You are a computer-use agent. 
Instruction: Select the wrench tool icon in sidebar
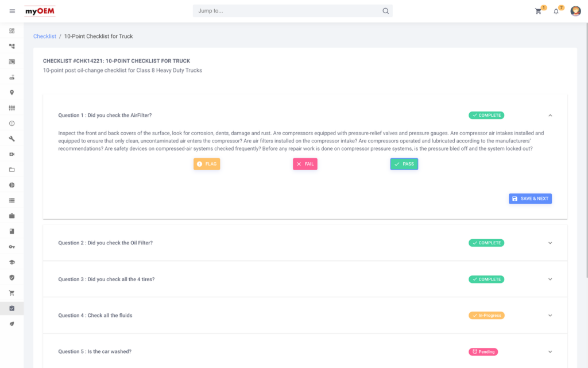11,139
